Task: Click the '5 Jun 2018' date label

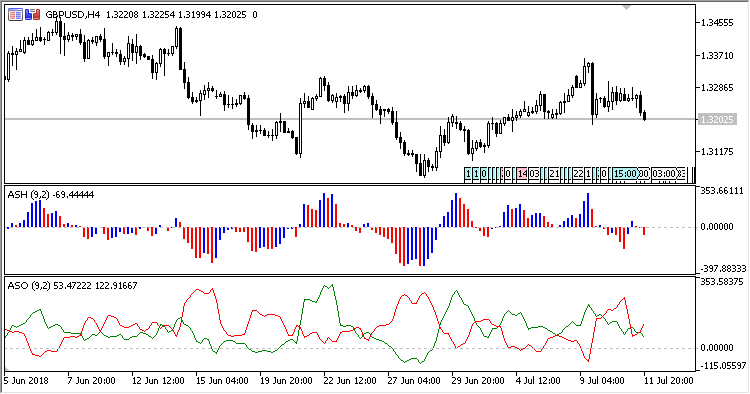Action: pos(26,381)
